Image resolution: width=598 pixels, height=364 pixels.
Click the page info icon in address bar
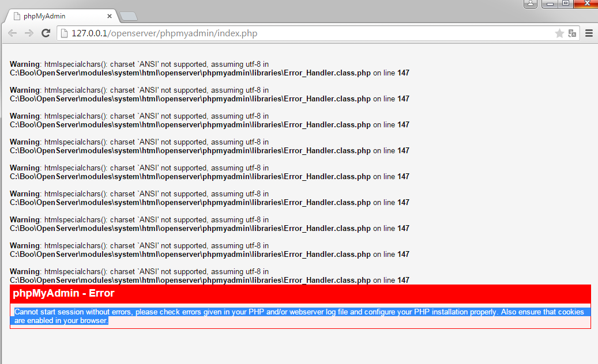(65, 33)
